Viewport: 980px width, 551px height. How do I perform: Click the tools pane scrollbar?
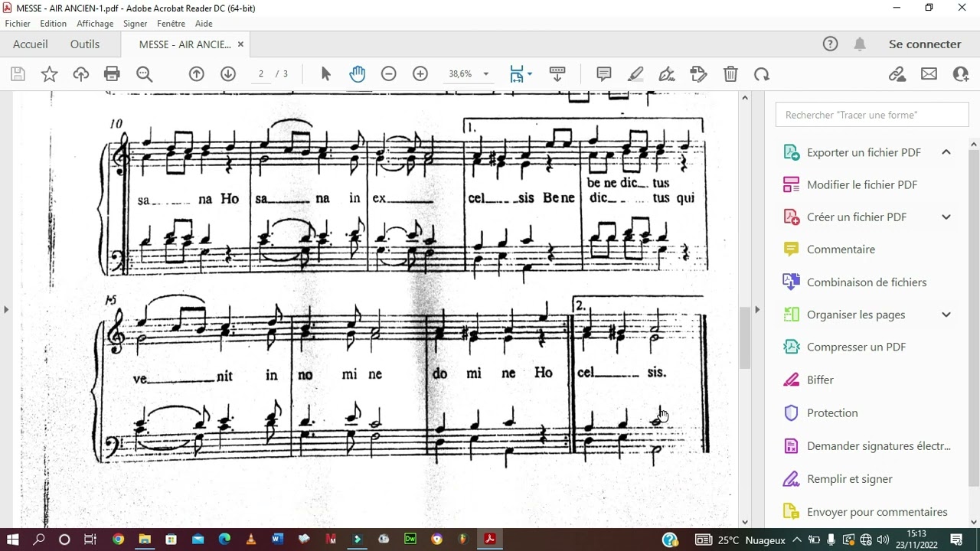(974, 318)
